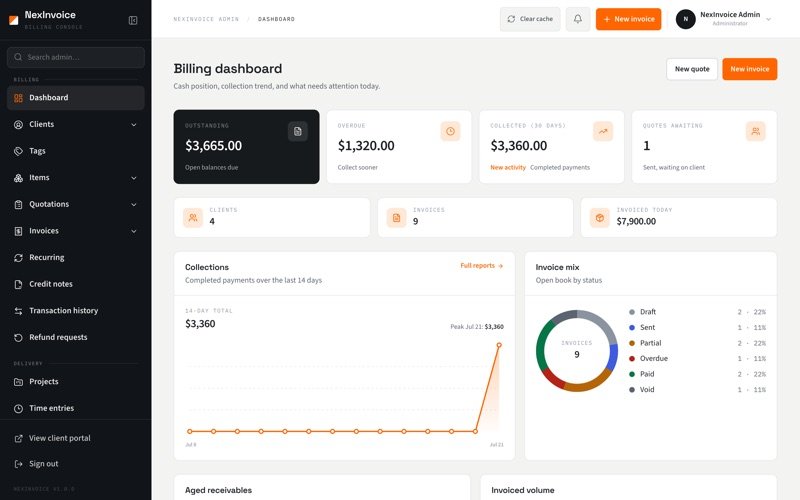Viewport: 800px width, 500px height.
Task: Click the New quote button
Action: click(x=692, y=69)
